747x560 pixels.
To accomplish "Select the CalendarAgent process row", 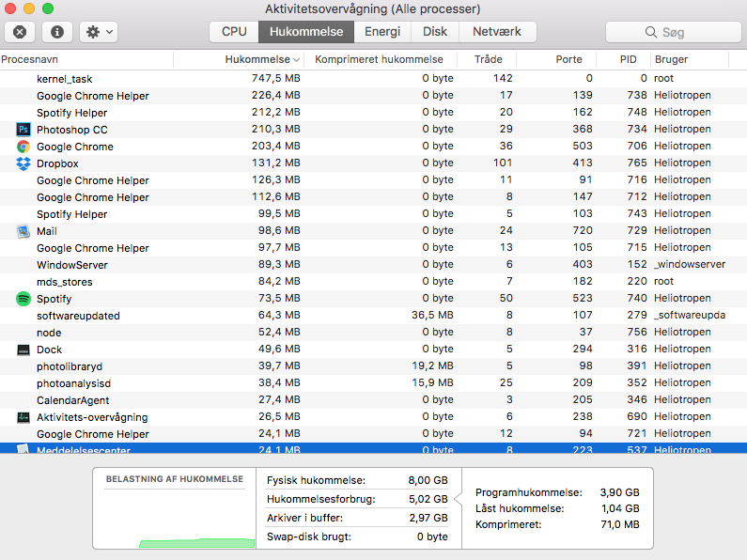I will (374, 400).
